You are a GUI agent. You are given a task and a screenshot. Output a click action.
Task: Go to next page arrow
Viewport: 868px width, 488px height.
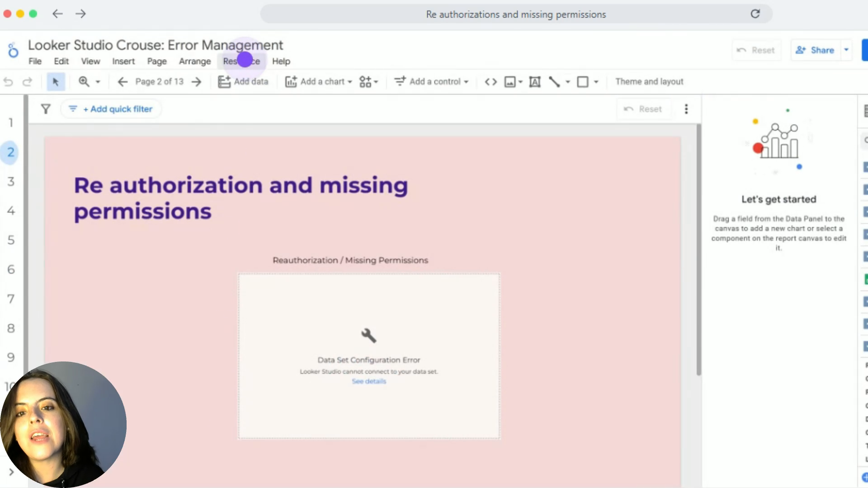pyautogui.click(x=196, y=82)
